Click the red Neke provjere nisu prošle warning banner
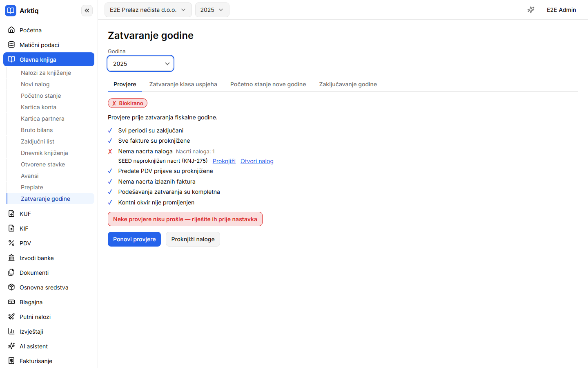 pyautogui.click(x=185, y=219)
